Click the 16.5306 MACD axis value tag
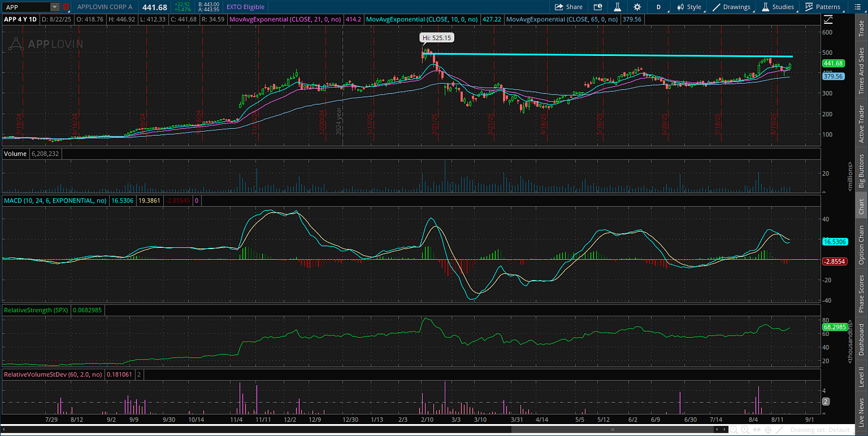The height and width of the screenshot is (436, 868). coord(835,242)
